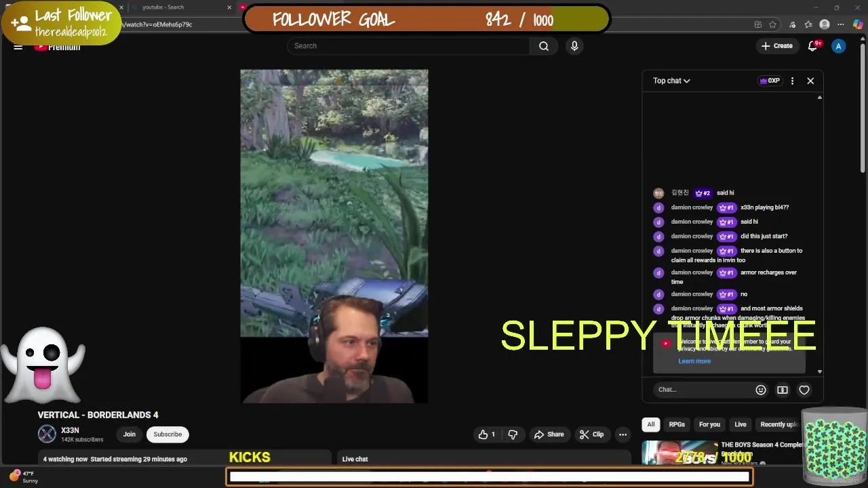Open Edge media control icon
868x488 pixels.
tap(792, 24)
